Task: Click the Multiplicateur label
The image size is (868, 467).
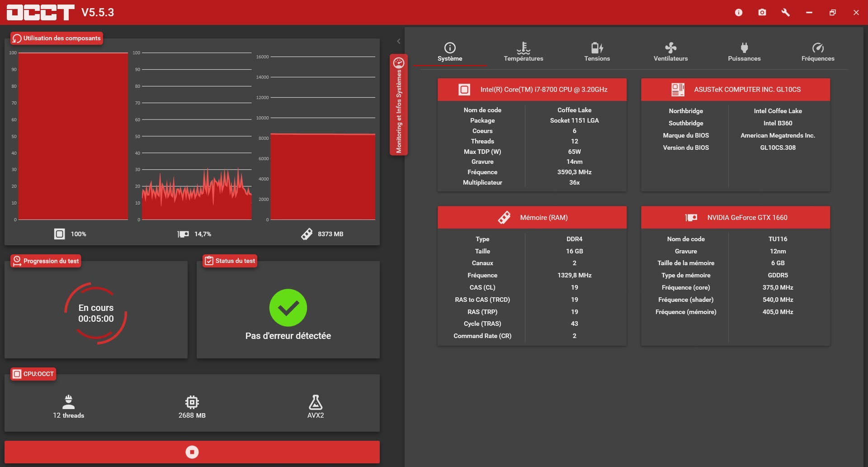Action: (482, 182)
